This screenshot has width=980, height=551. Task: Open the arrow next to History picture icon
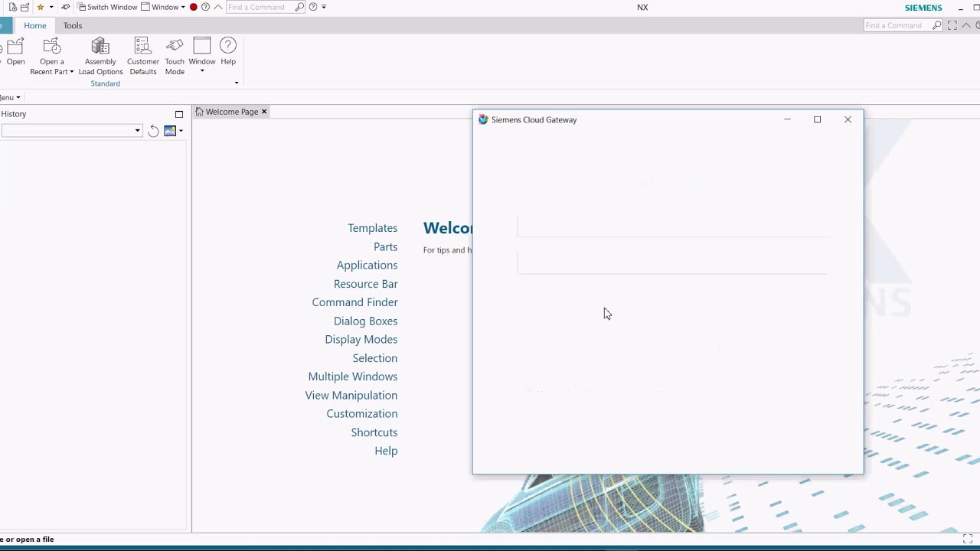pyautogui.click(x=181, y=131)
